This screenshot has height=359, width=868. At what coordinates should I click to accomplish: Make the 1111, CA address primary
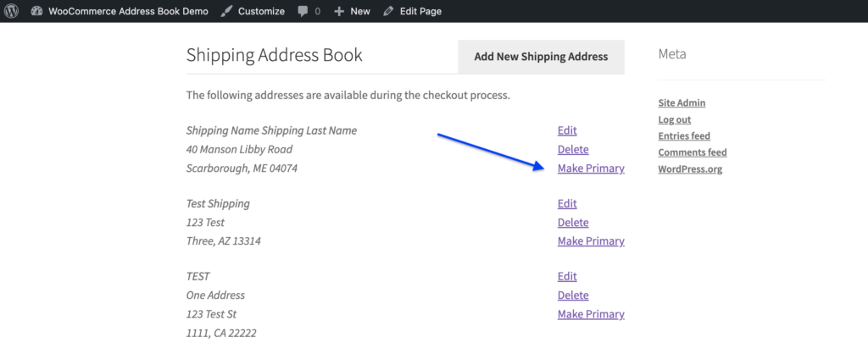coord(591,314)
